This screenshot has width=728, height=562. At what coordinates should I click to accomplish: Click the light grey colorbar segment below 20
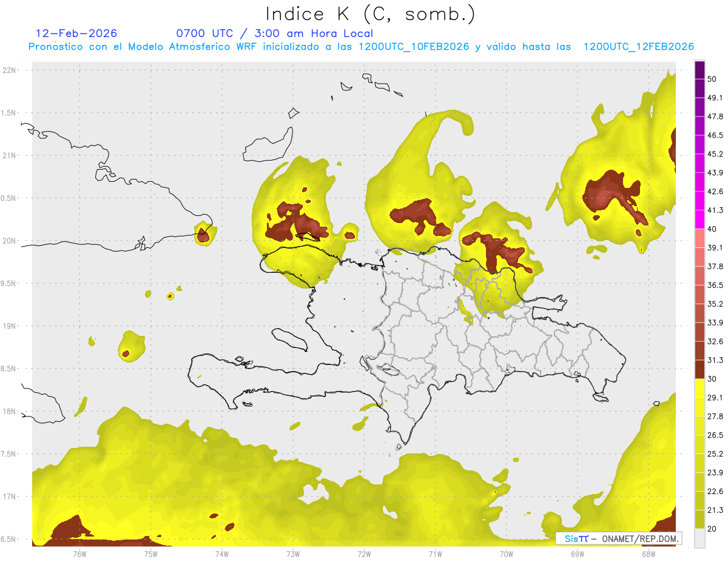700,538
